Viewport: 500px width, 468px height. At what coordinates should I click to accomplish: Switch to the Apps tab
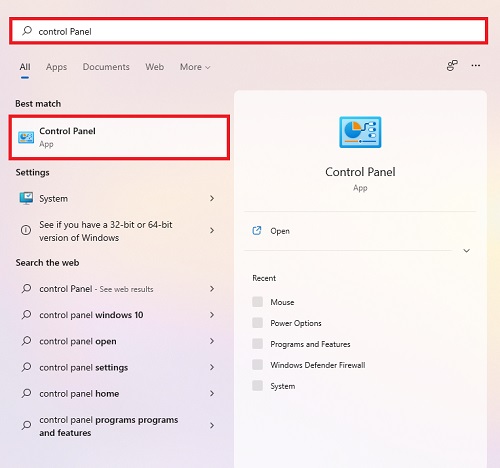tap(56, 67)
